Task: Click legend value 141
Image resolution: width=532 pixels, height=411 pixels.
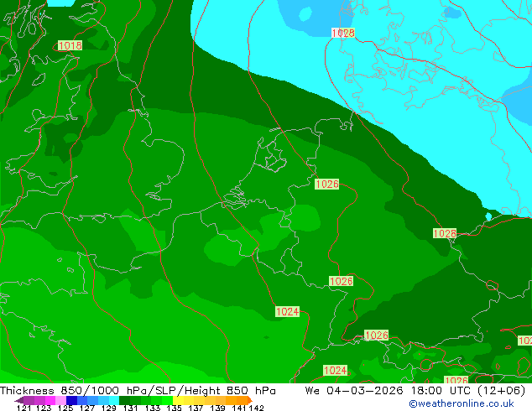Action: tap(239, 408)
